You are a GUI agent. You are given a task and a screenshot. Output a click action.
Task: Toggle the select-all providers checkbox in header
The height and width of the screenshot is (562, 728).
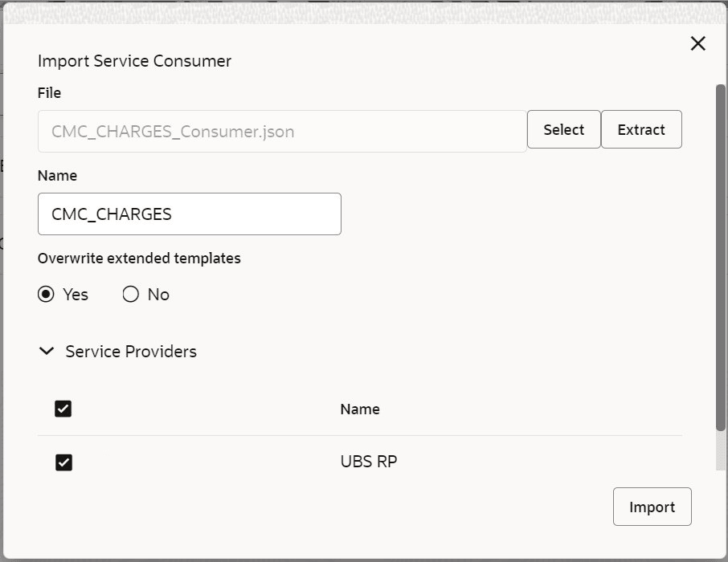pyautogui.click(x=63, y=409)
